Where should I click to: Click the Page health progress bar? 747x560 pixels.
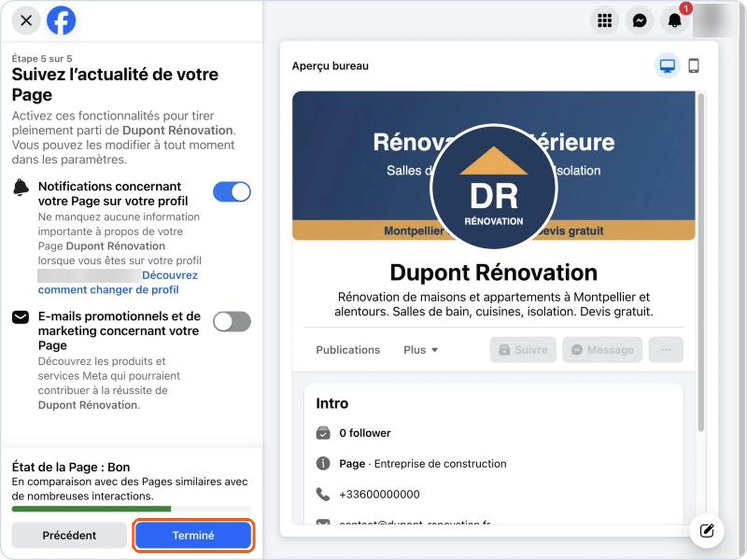coord(131,509)
